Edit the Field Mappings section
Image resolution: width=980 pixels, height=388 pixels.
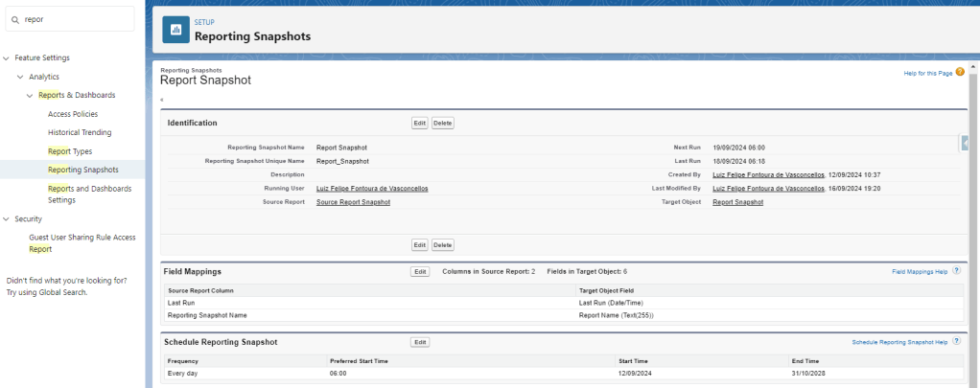pyautogui.click(x=419, y=272)
